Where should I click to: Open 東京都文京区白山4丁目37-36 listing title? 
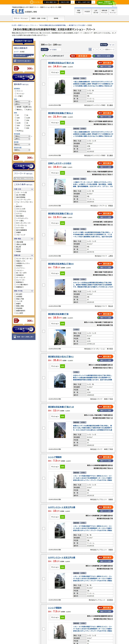(61, 63)
